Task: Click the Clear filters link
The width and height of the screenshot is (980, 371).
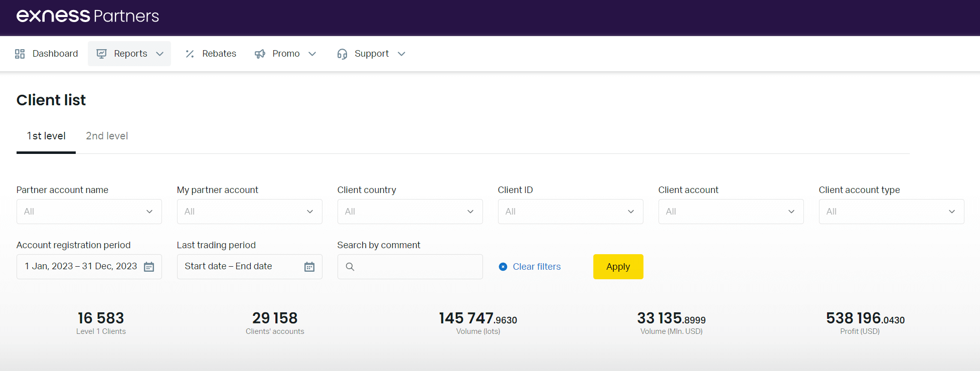Action: [x=537, y=267]
